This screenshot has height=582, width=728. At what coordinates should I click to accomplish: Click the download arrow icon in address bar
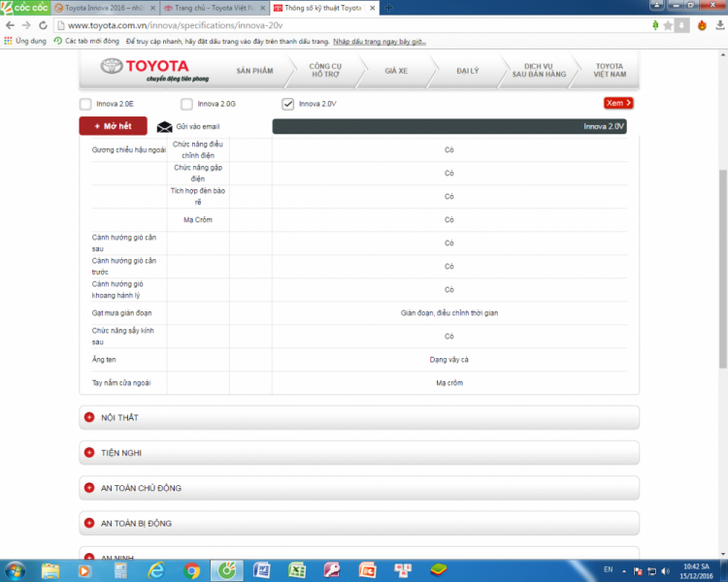pos(681,25)
